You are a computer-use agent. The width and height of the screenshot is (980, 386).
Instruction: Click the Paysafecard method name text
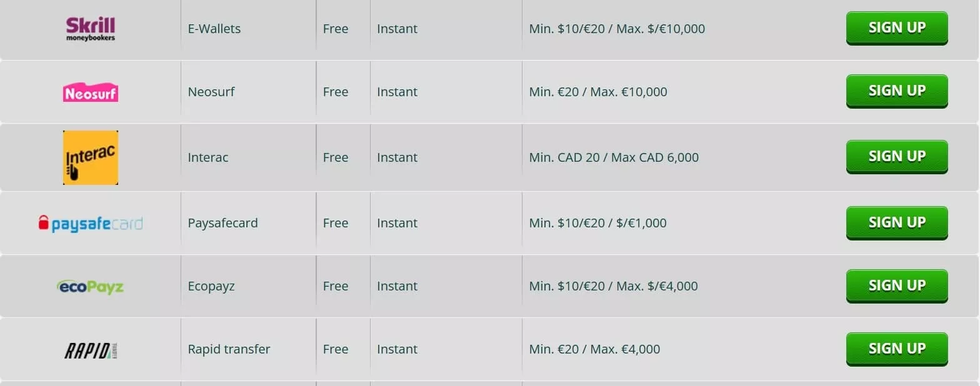tap(222, 223)
